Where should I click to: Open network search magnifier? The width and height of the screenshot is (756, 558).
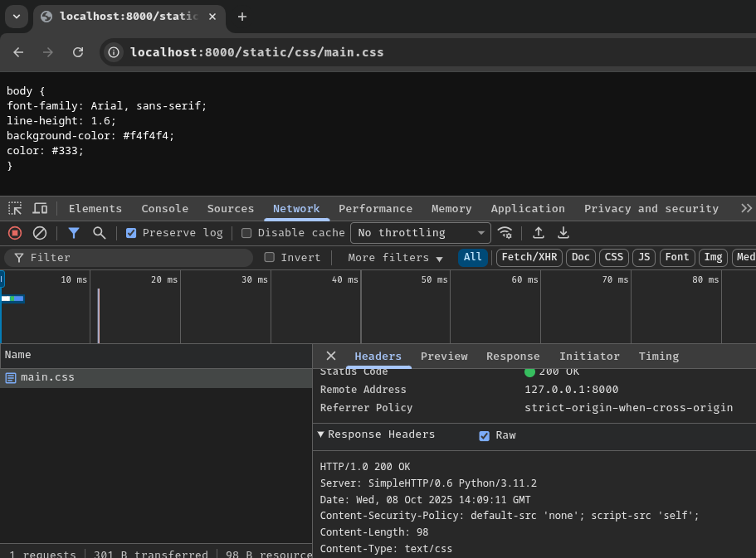click(99, 233)
